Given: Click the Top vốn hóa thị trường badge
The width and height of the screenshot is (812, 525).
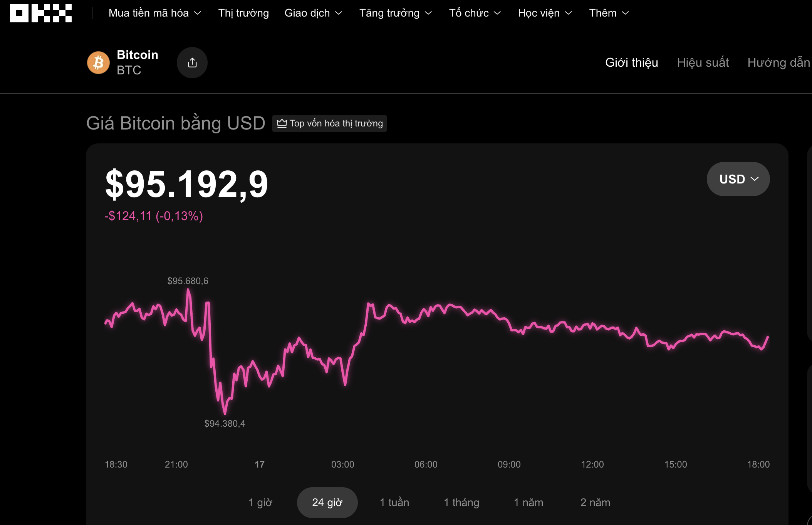Looking at the screenshot, I should coord(330,123).
